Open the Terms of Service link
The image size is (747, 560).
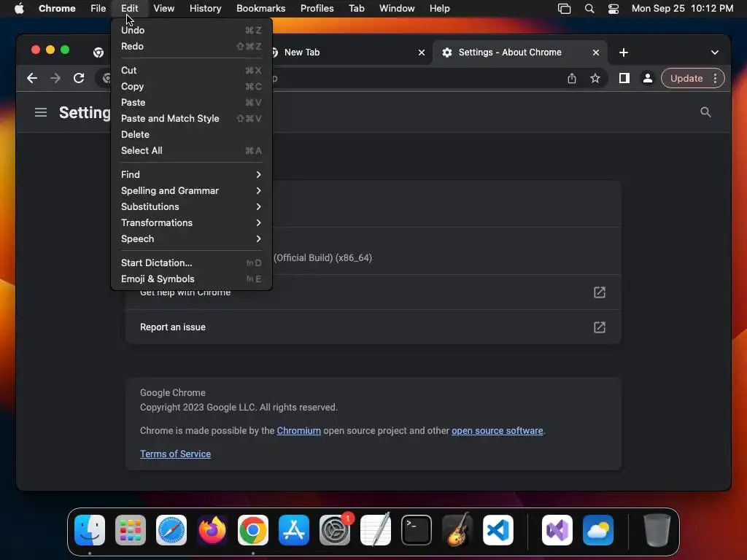175,454
